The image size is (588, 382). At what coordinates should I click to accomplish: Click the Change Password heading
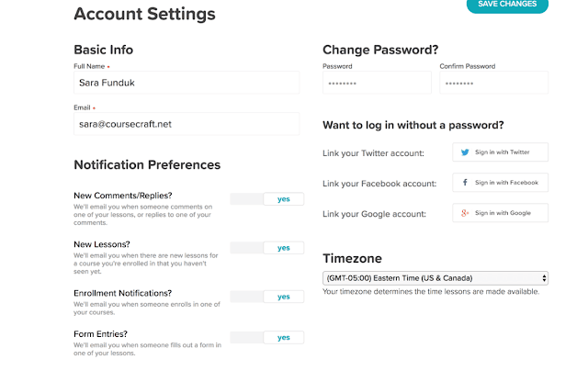coord(380,50)
